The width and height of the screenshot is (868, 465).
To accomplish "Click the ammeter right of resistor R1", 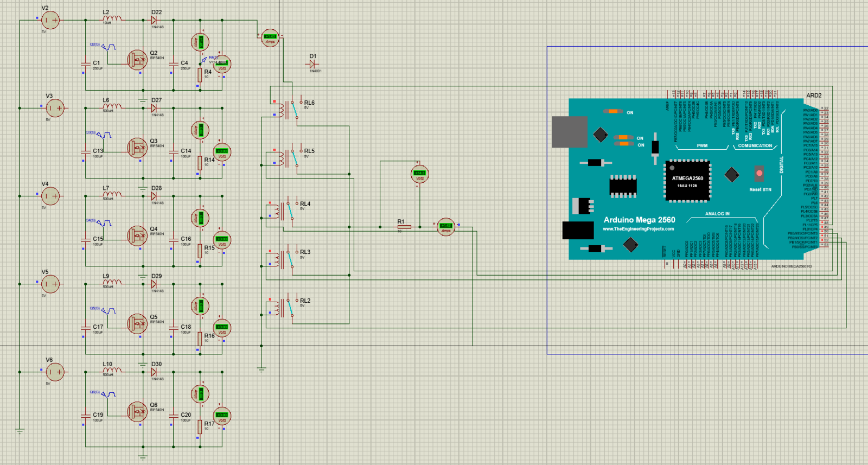I will point(446,227).
